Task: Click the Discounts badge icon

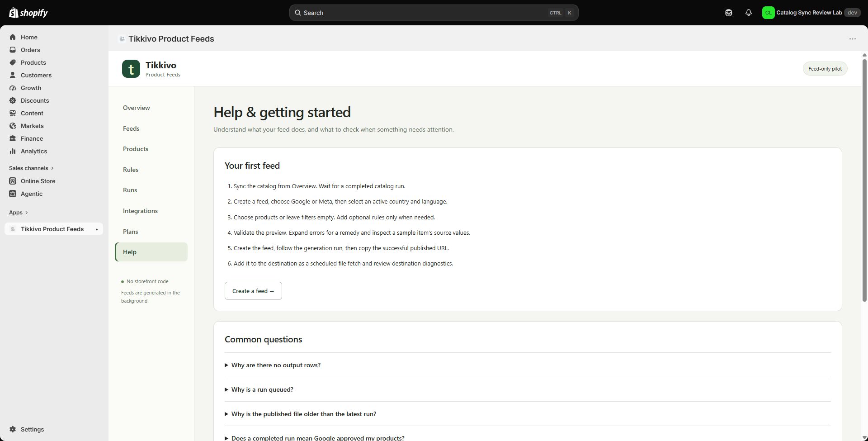Action: coord(13,100)
